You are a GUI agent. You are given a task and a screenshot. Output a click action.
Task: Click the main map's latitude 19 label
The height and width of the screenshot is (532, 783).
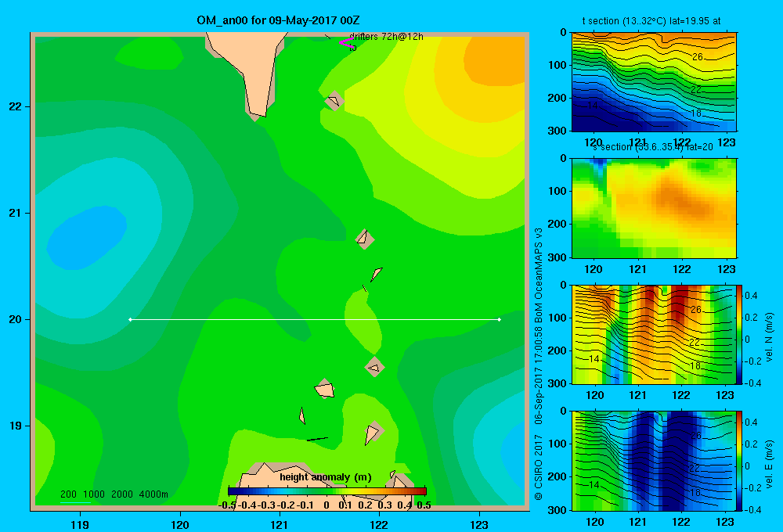click(x=16, y=426)
